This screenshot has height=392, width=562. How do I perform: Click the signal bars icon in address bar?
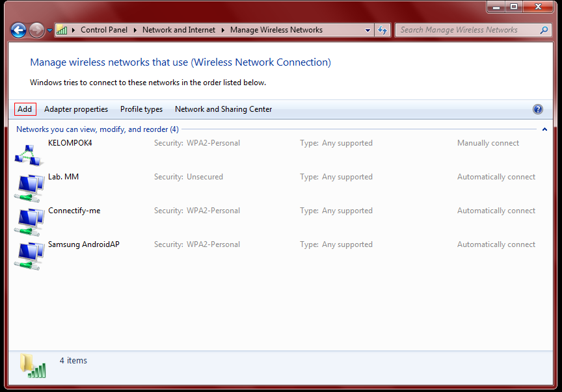[62, 30]
